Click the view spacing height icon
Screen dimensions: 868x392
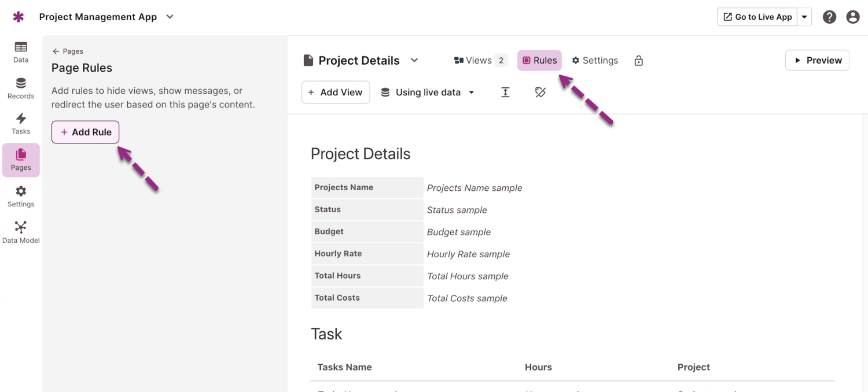click(x=505, y=92)
